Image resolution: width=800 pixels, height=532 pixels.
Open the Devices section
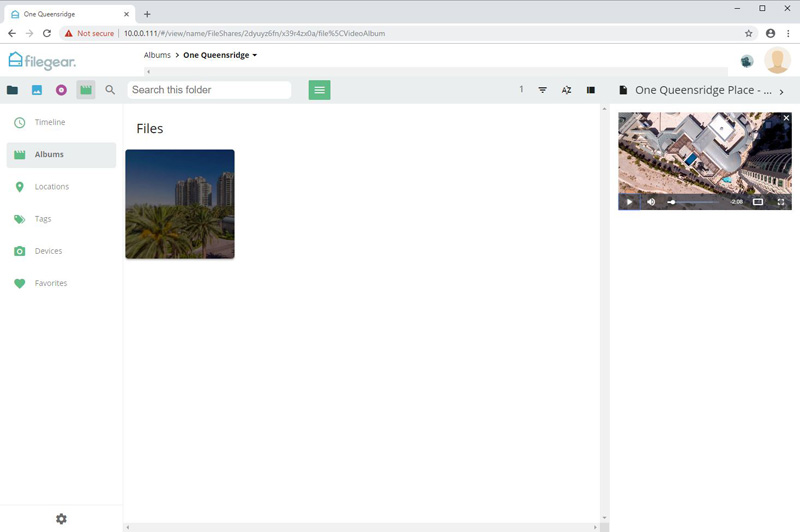click(x=61, y=251)
